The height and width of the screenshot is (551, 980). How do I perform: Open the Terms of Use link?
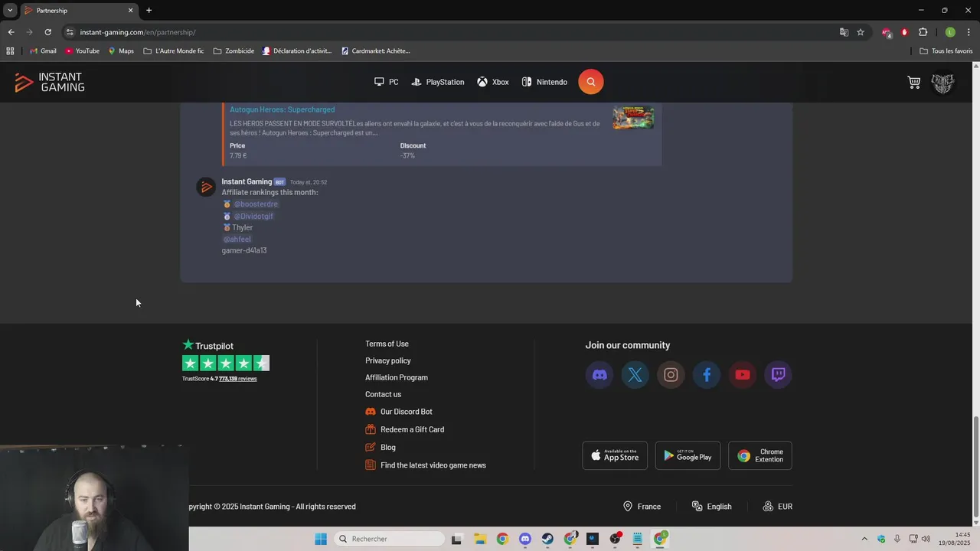387,344
